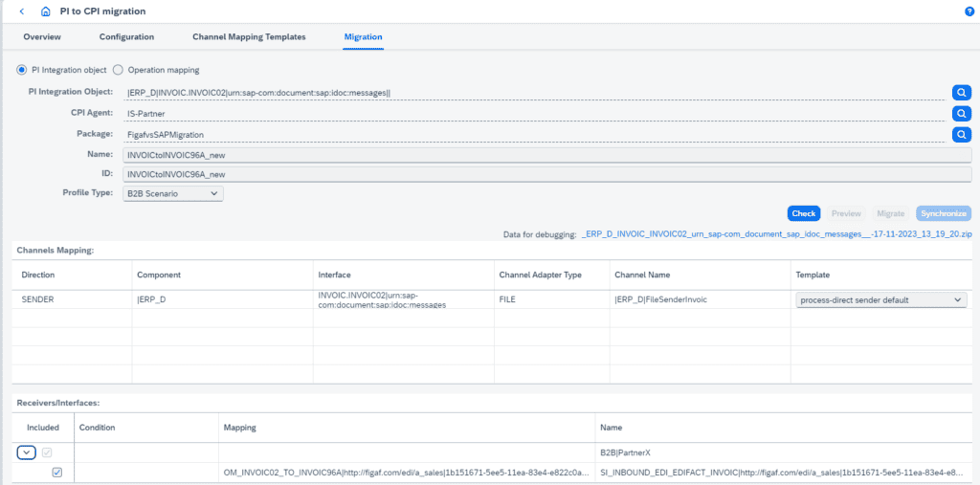Click the Name field INVOICtoINVOIC96A_new
The width and height of the screenshot is (980, 485).
[x=546, y=154]
